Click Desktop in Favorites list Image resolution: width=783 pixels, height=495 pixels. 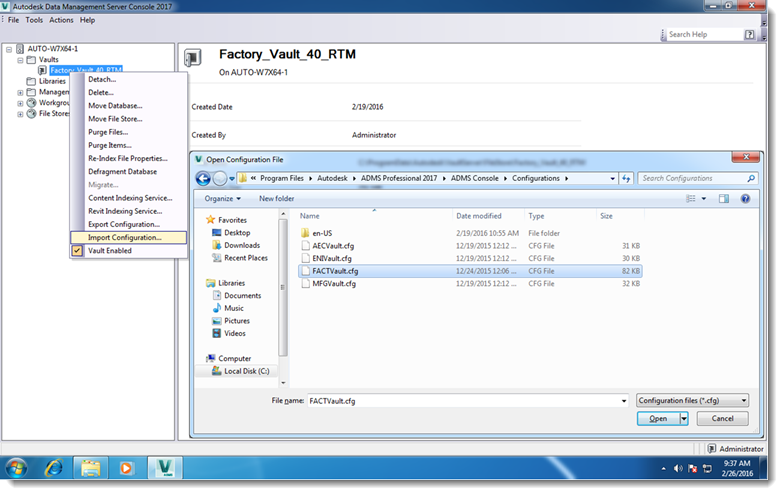(x=237, y=233)
